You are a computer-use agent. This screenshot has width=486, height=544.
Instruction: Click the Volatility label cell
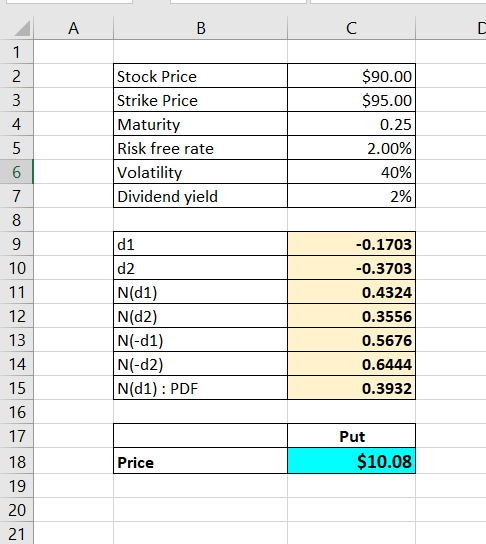[201, 172]
